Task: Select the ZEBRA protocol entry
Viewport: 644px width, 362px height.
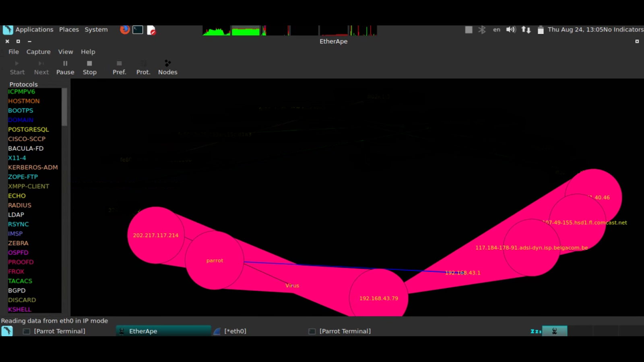Action: (x=18, y=243)
